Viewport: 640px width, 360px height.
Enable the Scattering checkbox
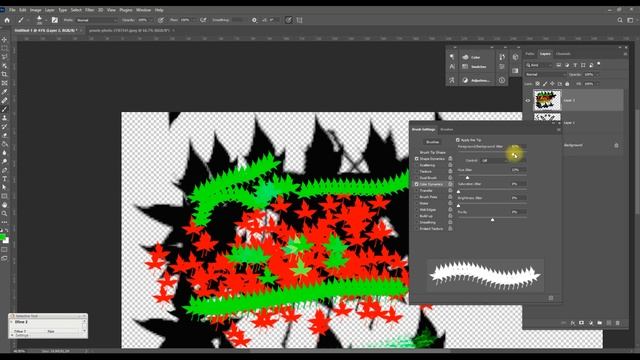(x=417, y=165)
